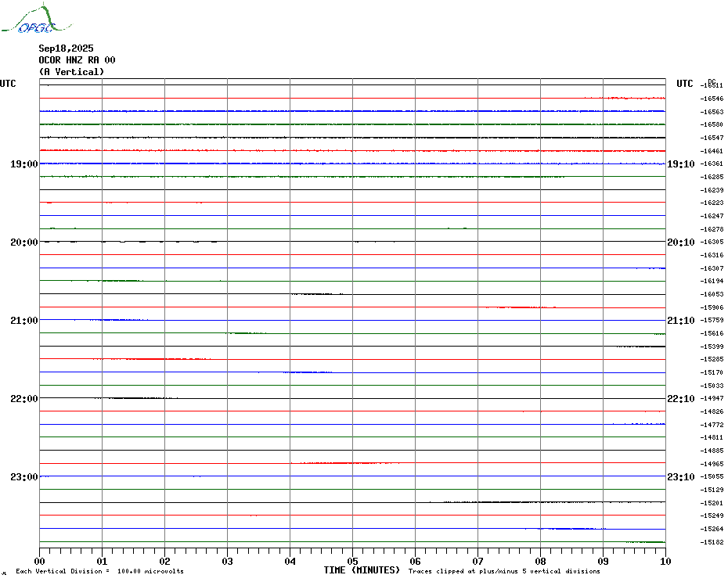This screenshot has height=582, width=728.
Task: Select the DC offset value -15906
Action: click(x=712, y=307)
